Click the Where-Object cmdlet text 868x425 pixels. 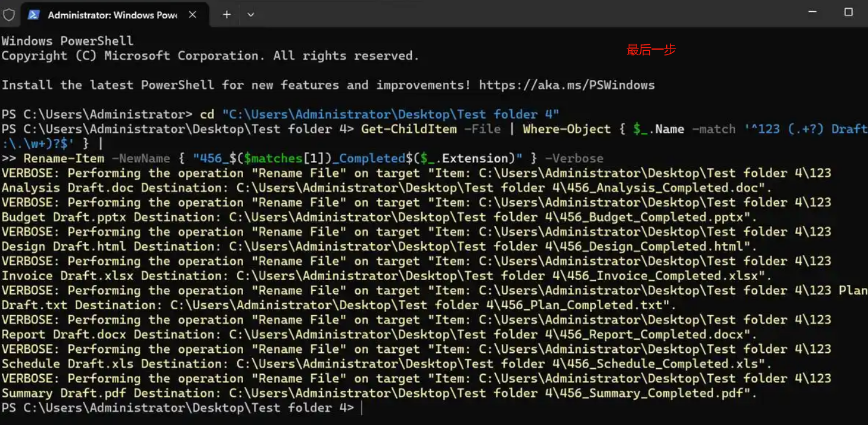pyautogui.click(x=566, y=129)
